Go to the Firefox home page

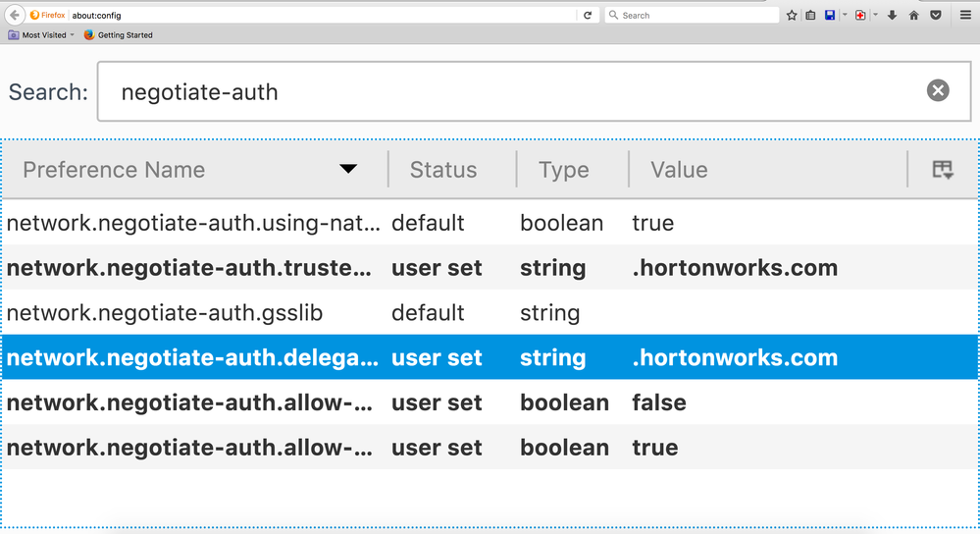tap(913, 15)
